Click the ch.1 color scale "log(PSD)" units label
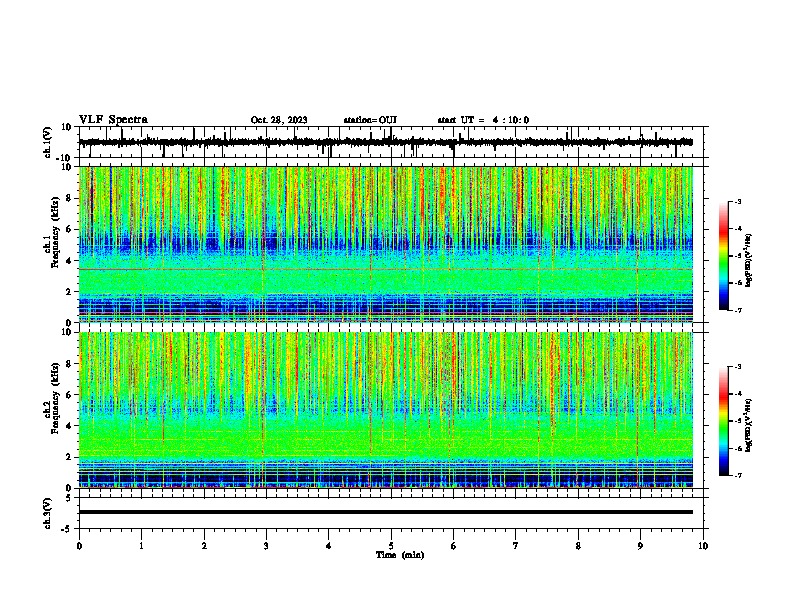 coord(749,260)
